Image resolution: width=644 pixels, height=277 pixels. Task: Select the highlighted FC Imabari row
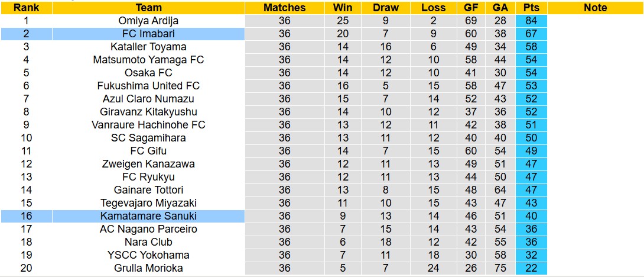point(148,34)
